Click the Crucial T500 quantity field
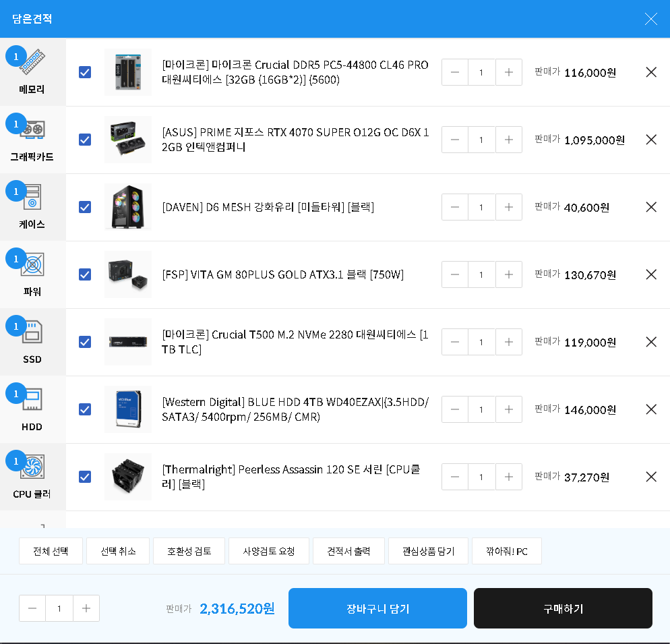 click(481, 342)
